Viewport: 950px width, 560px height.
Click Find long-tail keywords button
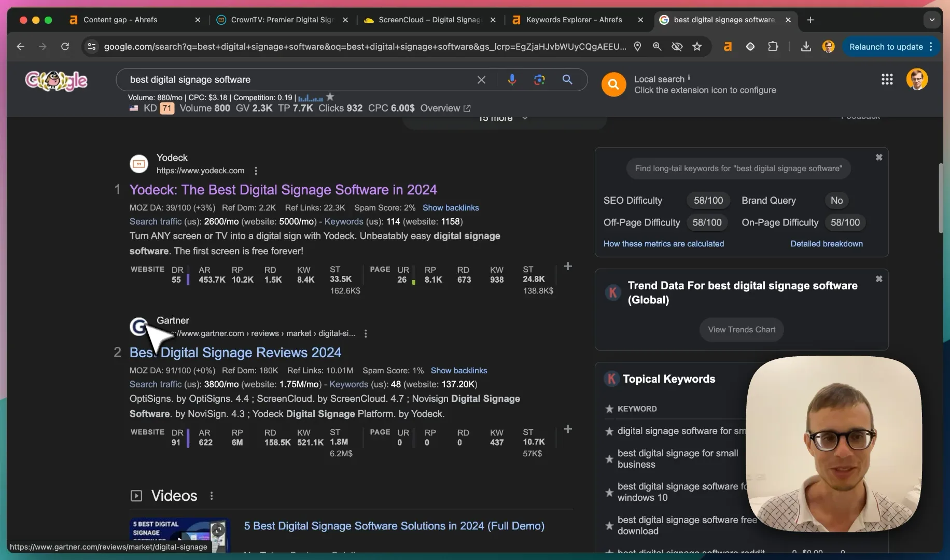point(738,169)
